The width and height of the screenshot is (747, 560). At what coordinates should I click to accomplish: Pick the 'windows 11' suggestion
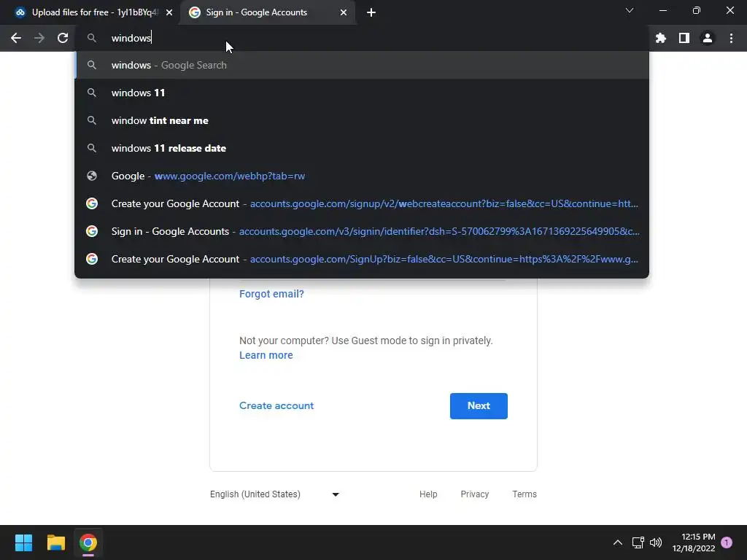coord(362,93)
